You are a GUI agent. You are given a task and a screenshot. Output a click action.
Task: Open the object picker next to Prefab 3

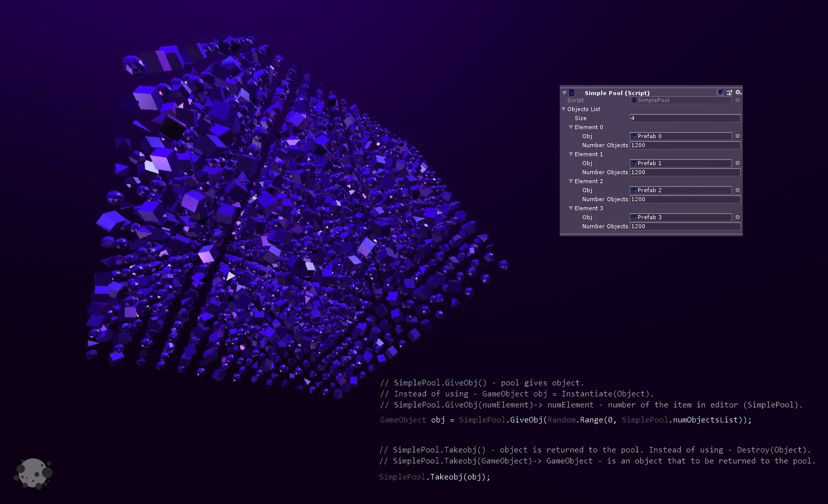coord(738,217)
